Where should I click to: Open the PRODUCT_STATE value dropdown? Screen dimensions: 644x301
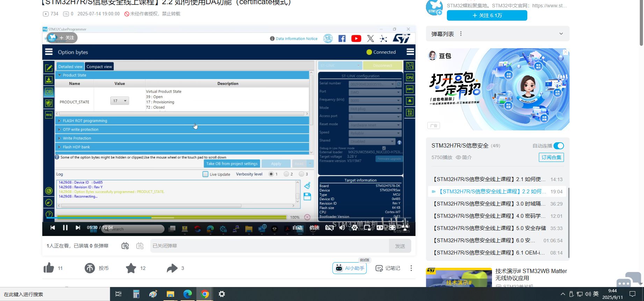pyautogui.click(x=120, y=101)
